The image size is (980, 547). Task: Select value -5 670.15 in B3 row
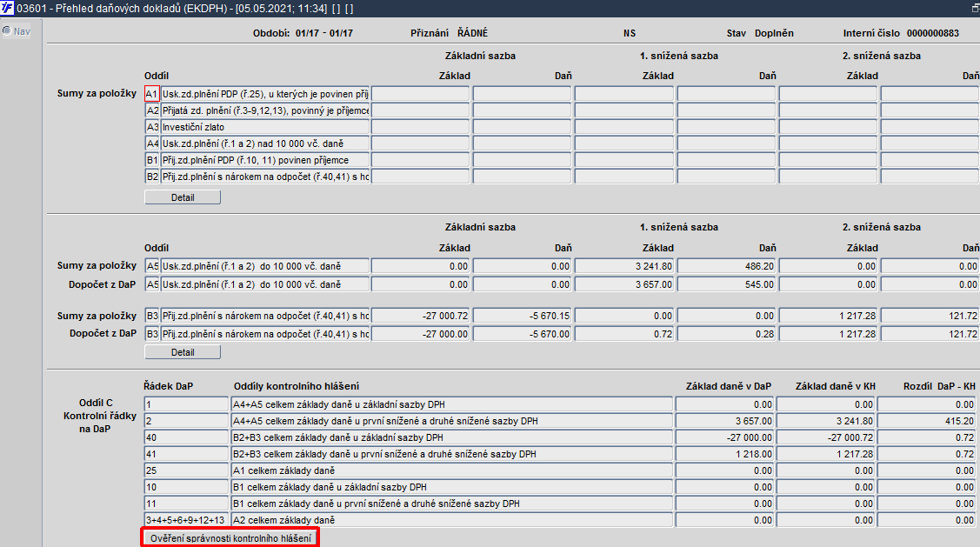[x=522, y=316]
